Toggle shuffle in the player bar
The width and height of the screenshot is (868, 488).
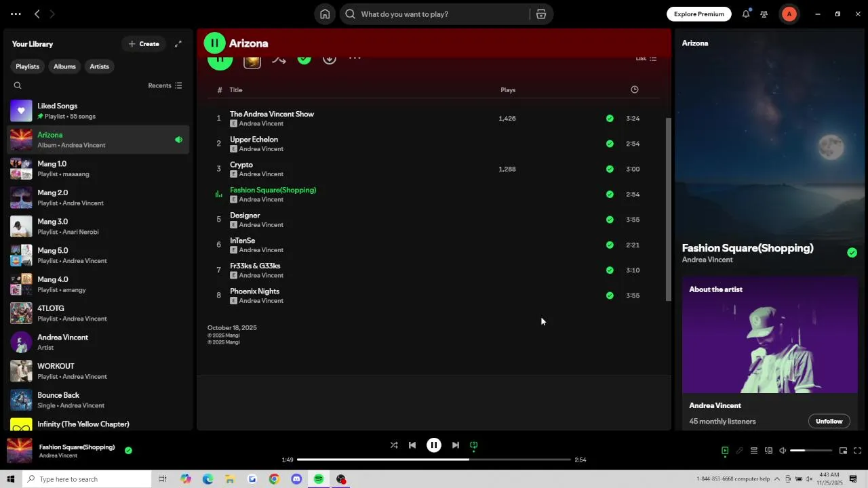click(394, 445)
